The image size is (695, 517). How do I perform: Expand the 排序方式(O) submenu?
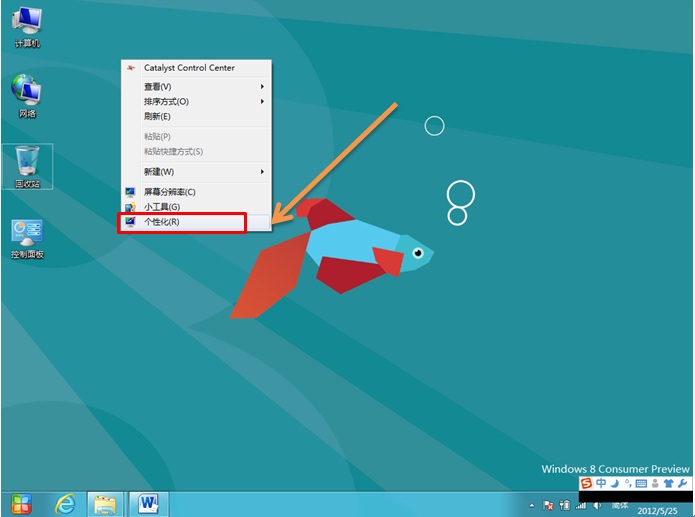196,102
